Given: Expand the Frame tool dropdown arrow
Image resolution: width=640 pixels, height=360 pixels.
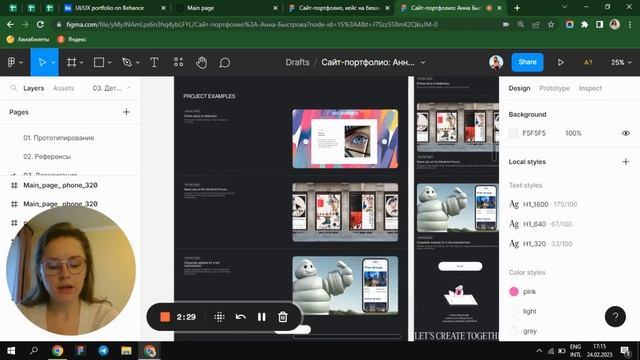Looking at the screenshot, I should click(x=82, y=63).
